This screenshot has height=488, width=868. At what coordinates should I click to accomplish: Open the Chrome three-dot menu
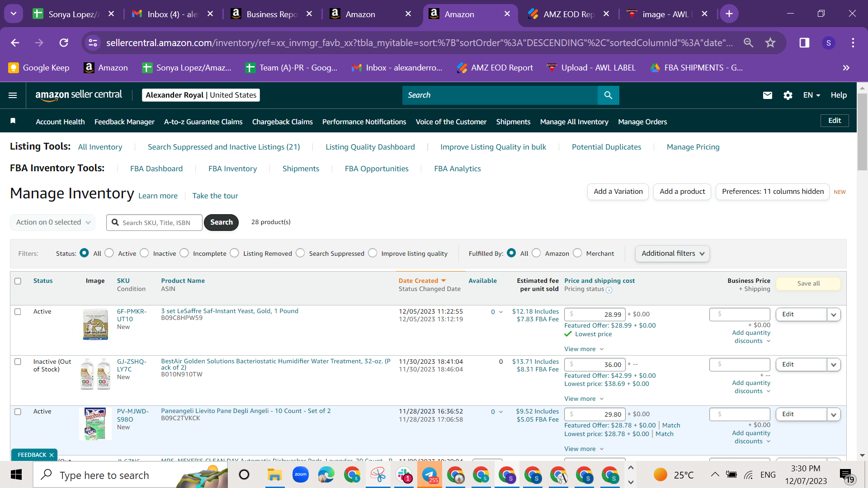click(853, 43)
